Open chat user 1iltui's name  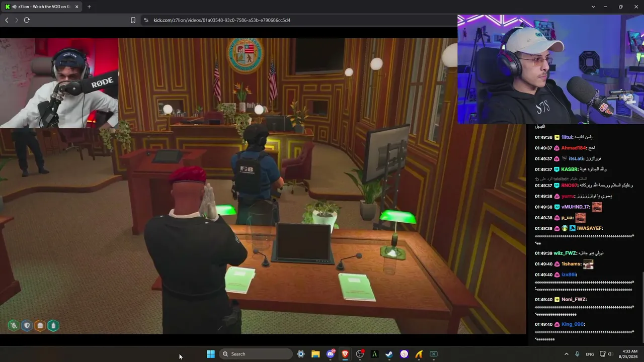(x=568, y=137)
